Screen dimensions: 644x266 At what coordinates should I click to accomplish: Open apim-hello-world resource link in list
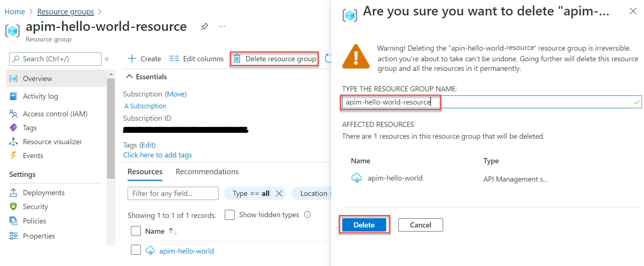click(186, 251)
